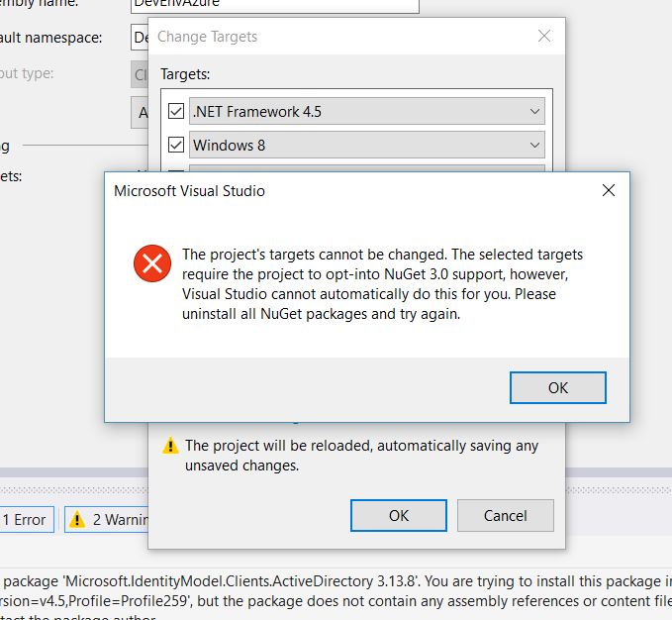Click OK in the Change Targets dialog
Viewport: 672px width, 620px height.
399,515
